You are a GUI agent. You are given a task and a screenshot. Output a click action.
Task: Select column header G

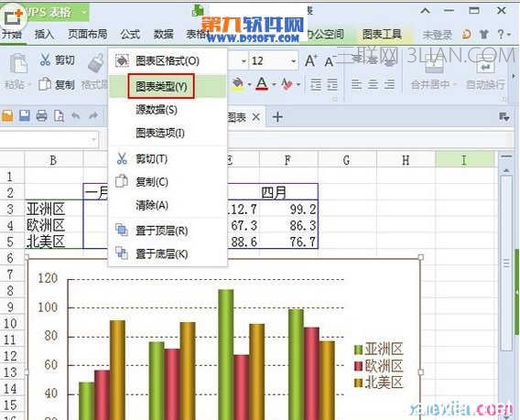[347, 160]
